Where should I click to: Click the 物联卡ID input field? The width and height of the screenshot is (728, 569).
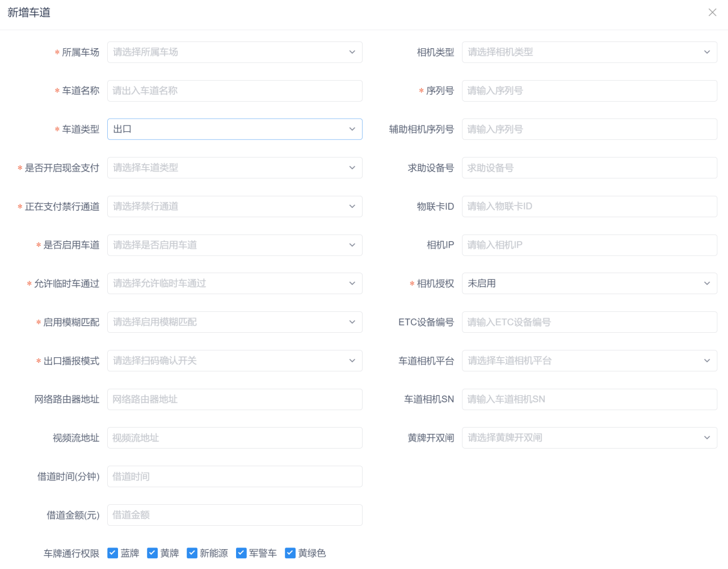point(590,207)
